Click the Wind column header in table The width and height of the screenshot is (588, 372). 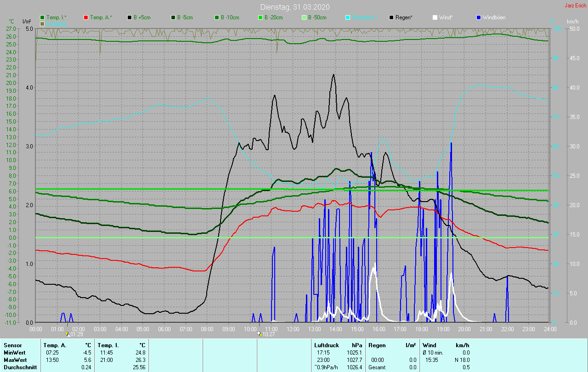[429, 345]
